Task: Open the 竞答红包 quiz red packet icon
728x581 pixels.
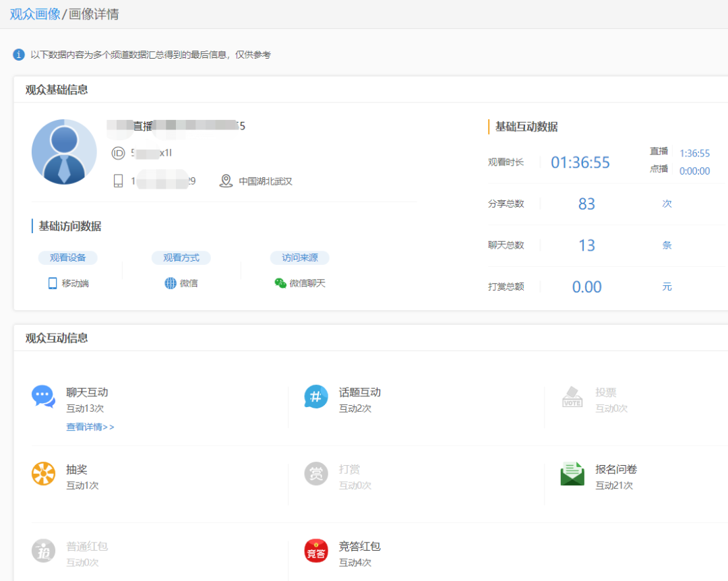Action: [315, 551]
